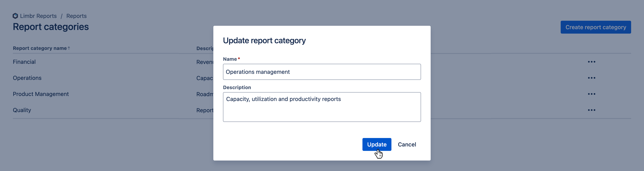Click the Name input field
Viewport: 644px width, 171px height.
coord(322,72)
